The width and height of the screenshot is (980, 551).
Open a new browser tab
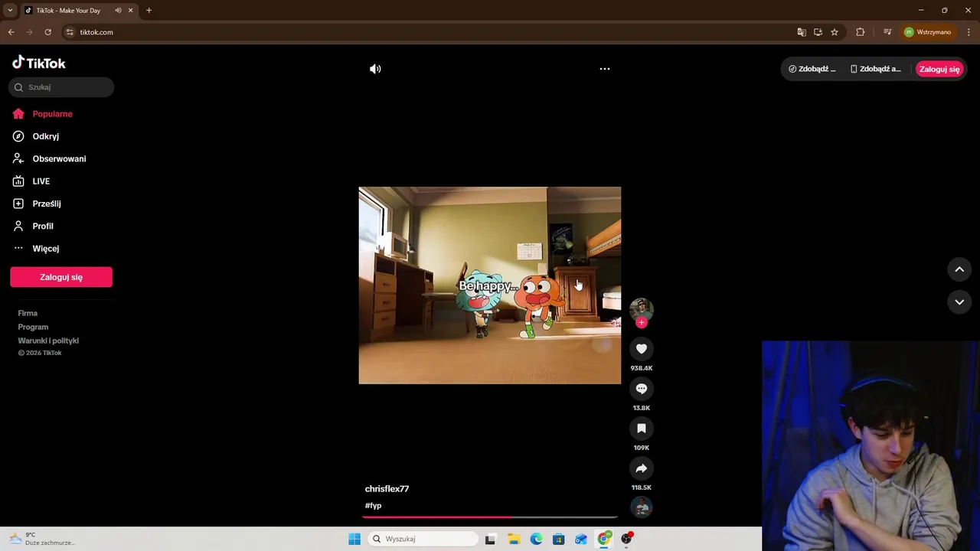coord(149,10)
